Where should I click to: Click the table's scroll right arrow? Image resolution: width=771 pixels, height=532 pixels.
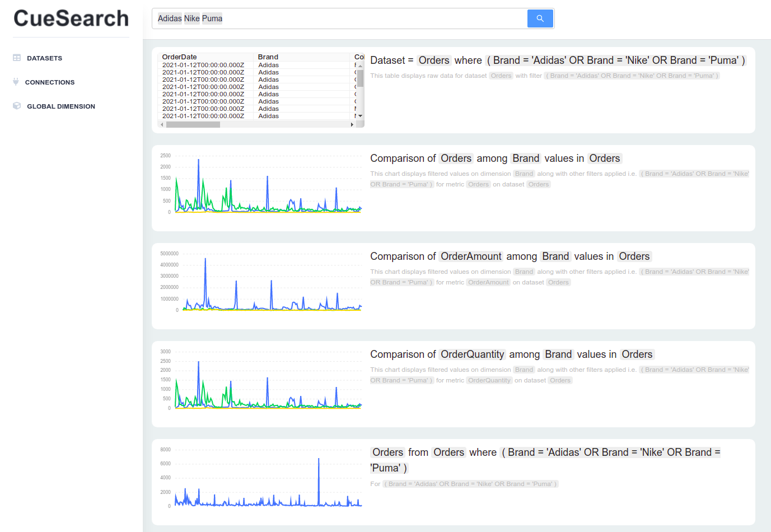tap(352, 124)
